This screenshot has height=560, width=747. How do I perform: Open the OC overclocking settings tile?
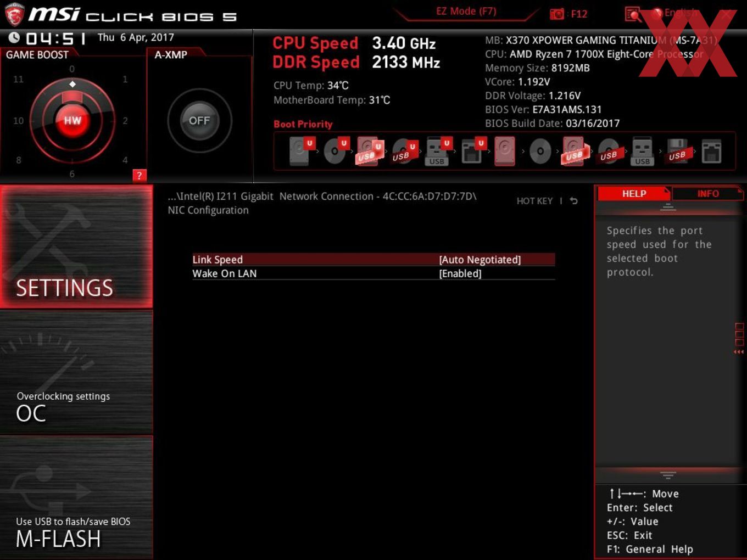[x=76, y=373]
